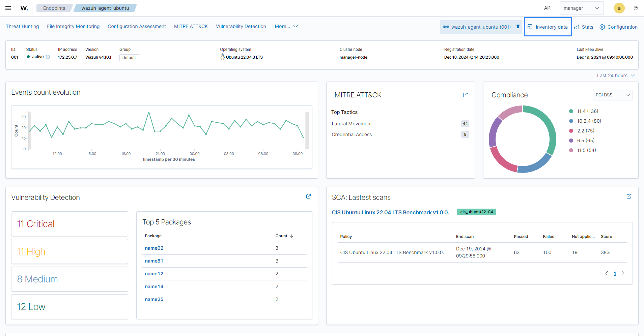The image size is (644, 336).
Task: Click the Count column sort arrow
Action: [x=291, y=236]
